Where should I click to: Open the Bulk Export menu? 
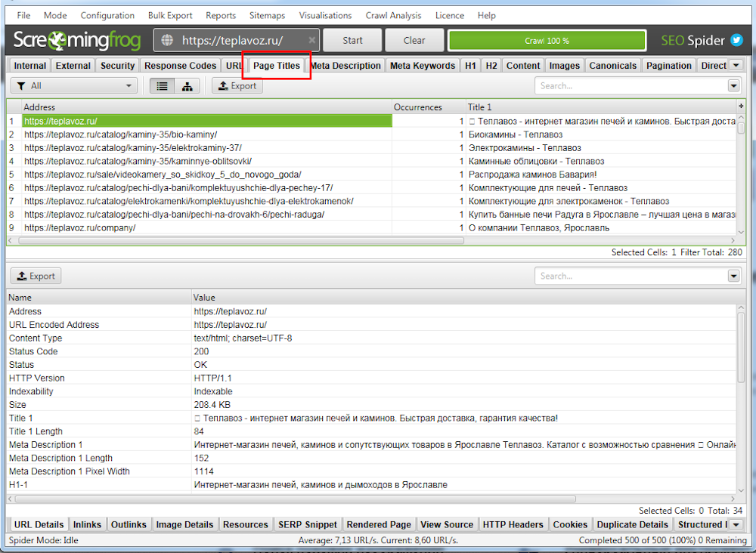170,15
